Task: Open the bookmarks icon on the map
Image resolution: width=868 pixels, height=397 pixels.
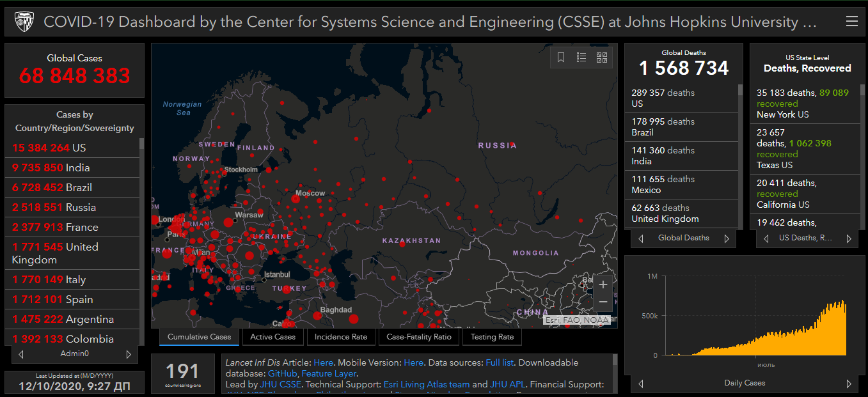Action: pos(561,58)
